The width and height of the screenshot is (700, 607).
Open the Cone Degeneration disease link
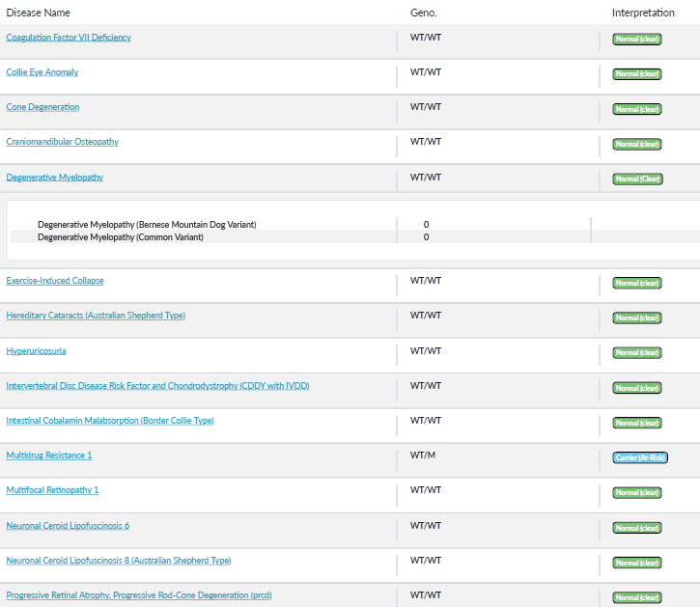(42, 107)
